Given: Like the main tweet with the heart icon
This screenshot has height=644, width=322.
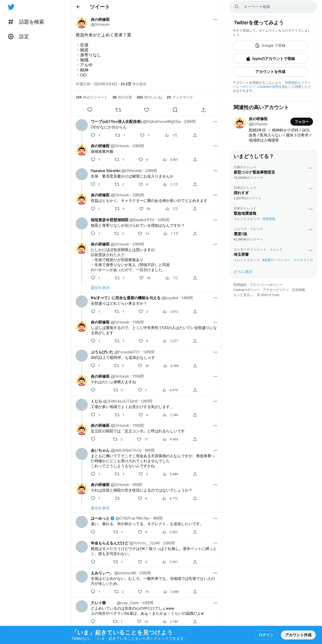Looking at the screenshot, I should pos(146,110).
